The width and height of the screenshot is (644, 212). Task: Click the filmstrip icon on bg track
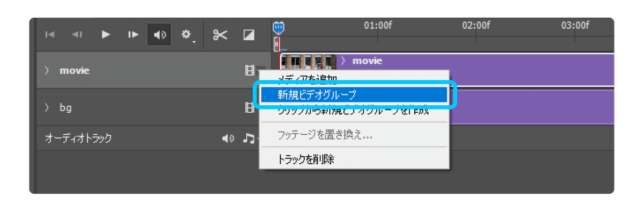(x=249, y=107)
